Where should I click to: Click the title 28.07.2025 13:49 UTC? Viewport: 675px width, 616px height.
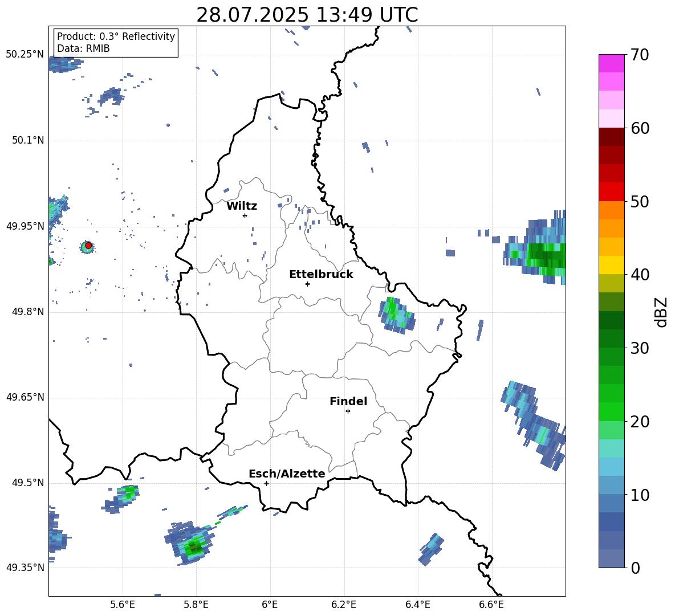[307, 15]
